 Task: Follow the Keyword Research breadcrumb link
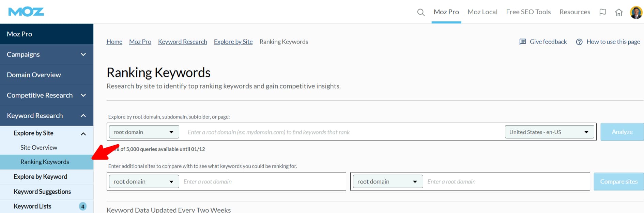tap(182, 42)
